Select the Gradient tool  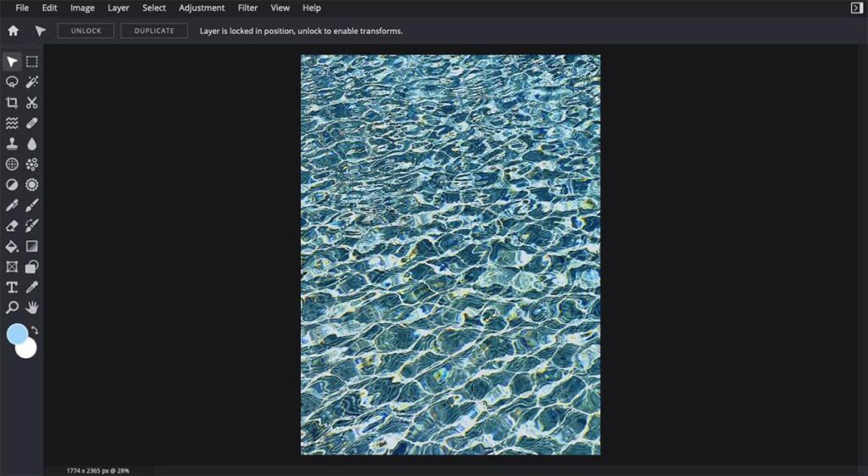(31, 246)
